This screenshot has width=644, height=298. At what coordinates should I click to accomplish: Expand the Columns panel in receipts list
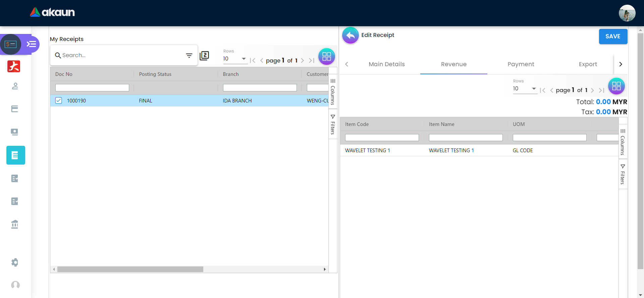click(333, 91)
